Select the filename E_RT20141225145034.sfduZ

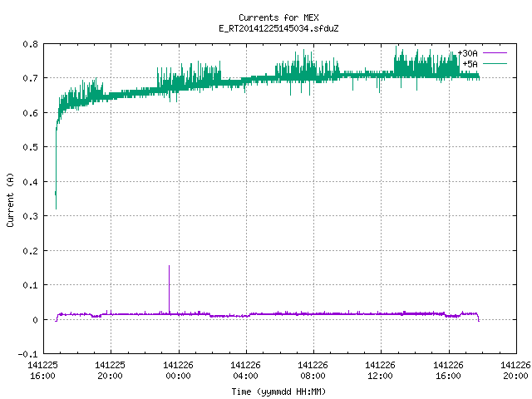[278, 28]
